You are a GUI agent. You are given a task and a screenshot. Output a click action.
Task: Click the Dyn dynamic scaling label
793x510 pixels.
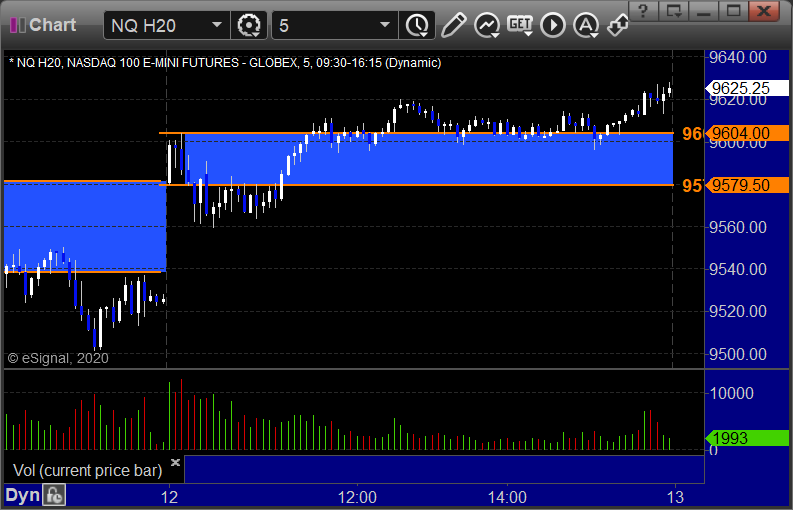click(x=22, y=495)
